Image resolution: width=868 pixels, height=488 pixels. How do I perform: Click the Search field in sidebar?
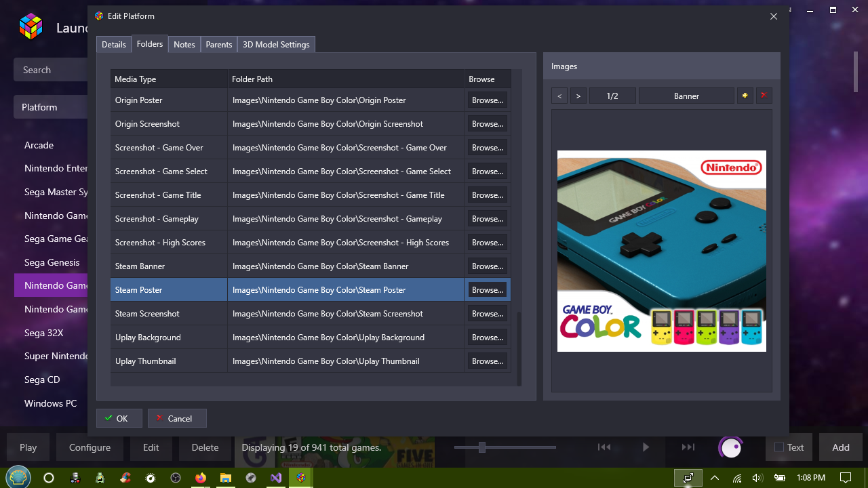pyautogui.click(x=50, y=70)
